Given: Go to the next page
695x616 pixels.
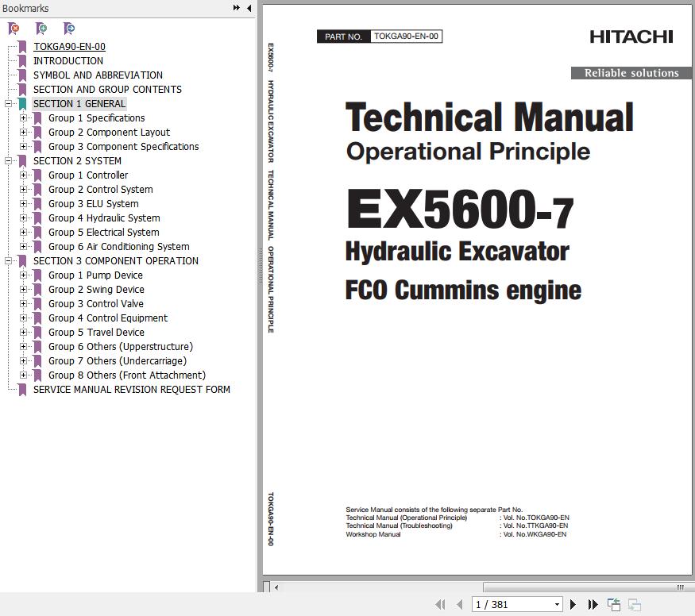Looking at the screenshot, I should click(573, 605).
